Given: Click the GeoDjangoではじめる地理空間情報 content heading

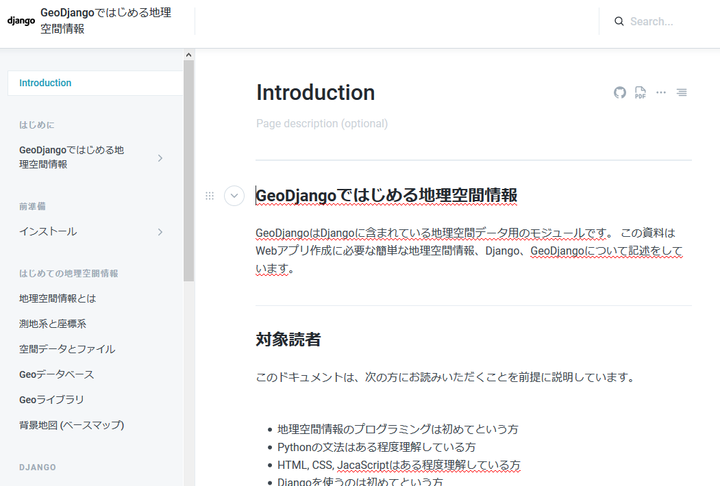Looking at the screenshot, I should (x=387, y=196).
